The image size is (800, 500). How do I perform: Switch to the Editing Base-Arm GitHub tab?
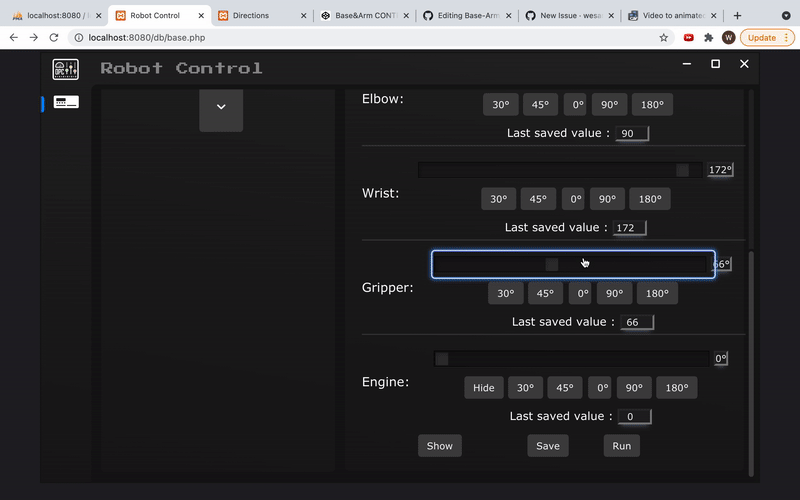[467, 15]
